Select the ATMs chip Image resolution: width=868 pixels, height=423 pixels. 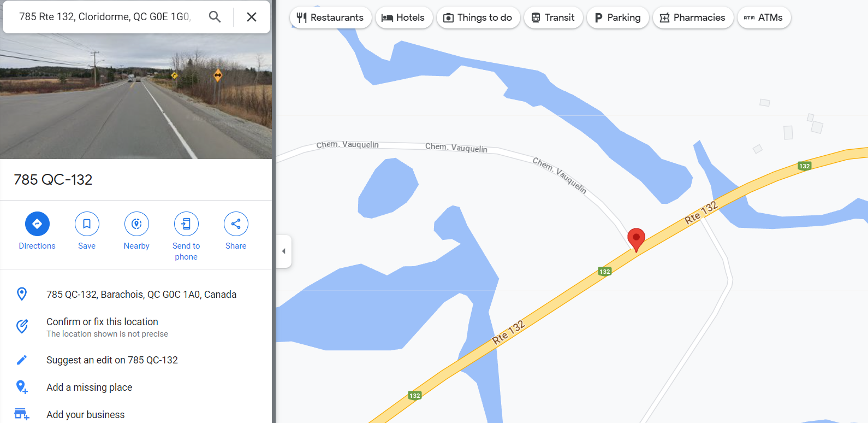pyautogui.click(x=764, y=17)
